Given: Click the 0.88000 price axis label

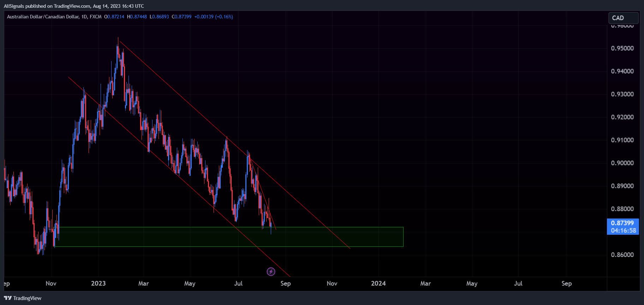Looking at the screenshot, I should coord(622,209).
